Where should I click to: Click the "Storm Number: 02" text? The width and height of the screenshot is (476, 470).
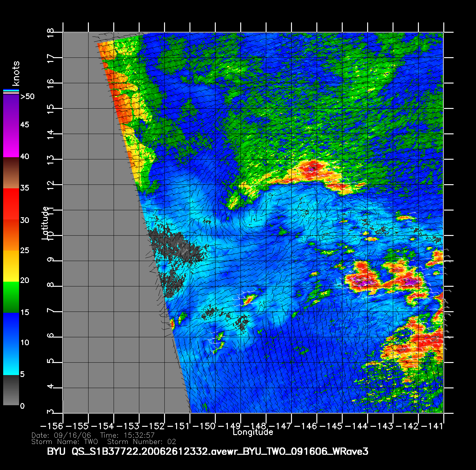click(142, 442)
